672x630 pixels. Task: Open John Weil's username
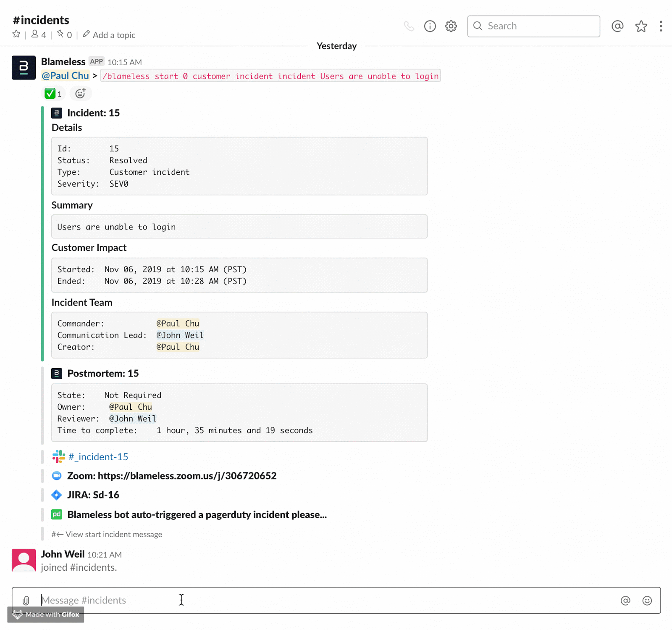(63, 554)
